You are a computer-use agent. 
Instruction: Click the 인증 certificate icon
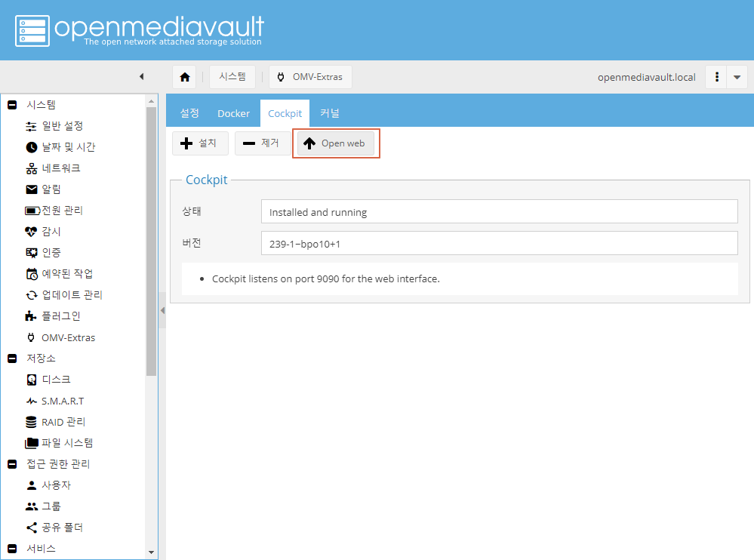point(31,253)
